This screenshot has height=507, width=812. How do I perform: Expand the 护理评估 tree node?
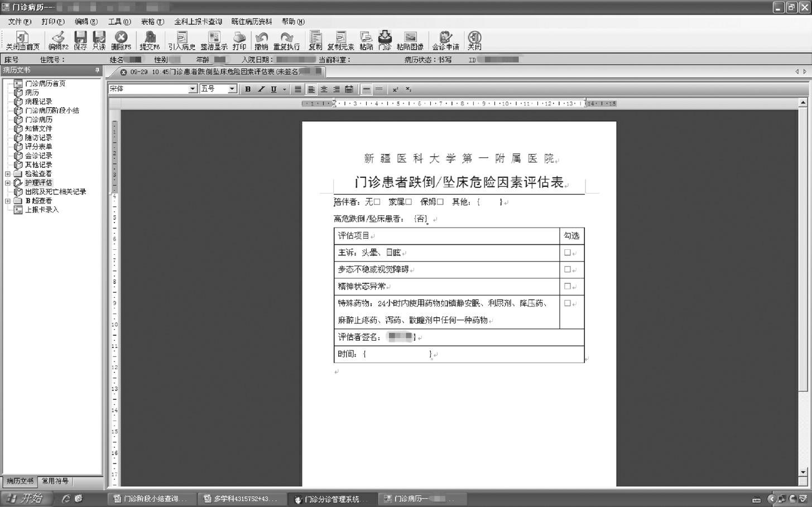7,183
